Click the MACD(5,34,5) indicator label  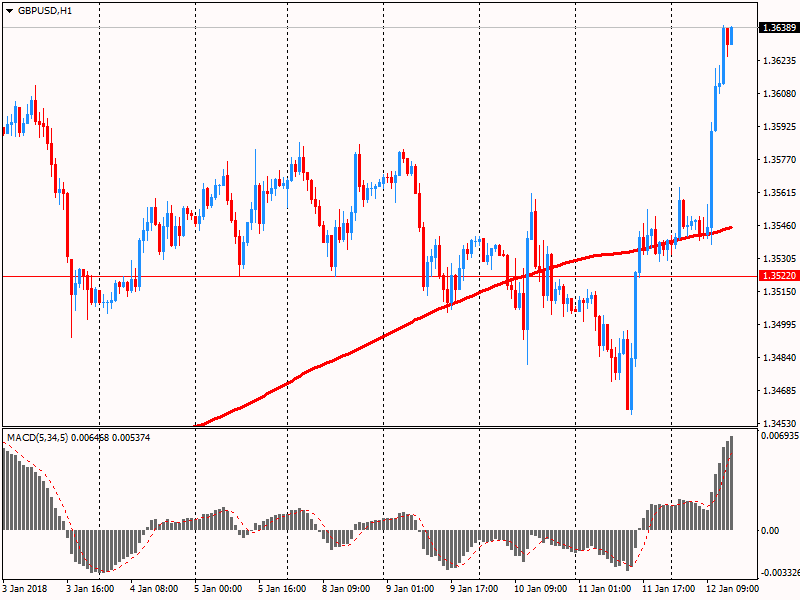tap(35, 438)
